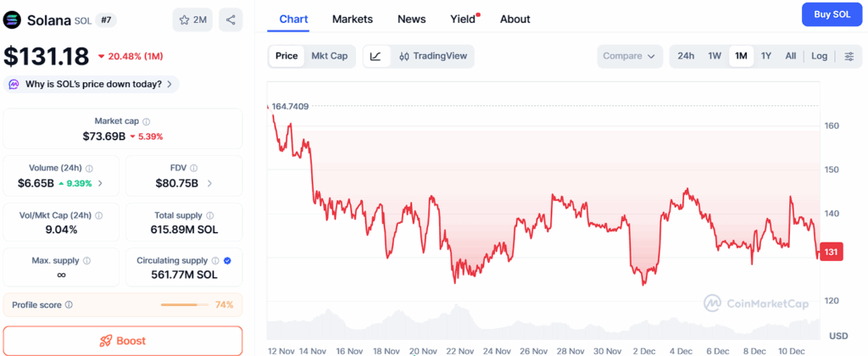
Task: Switch chart to Mkt Cap view
Action: point(329,57)
